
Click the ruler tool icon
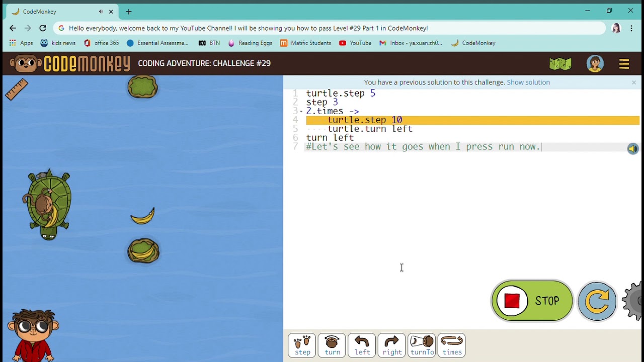point(17,89)
